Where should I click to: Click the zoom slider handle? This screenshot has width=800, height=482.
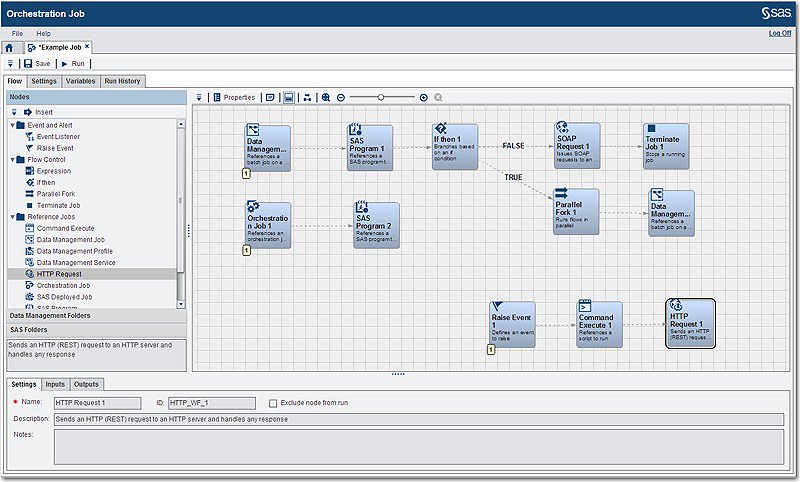click(381, 97)
